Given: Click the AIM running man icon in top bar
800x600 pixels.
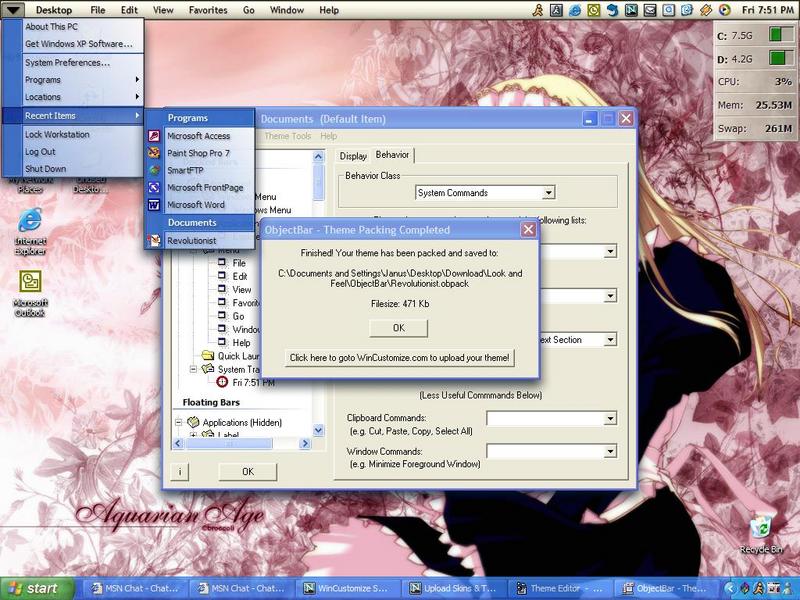Looking at the screenshot, I should (537, 10).
